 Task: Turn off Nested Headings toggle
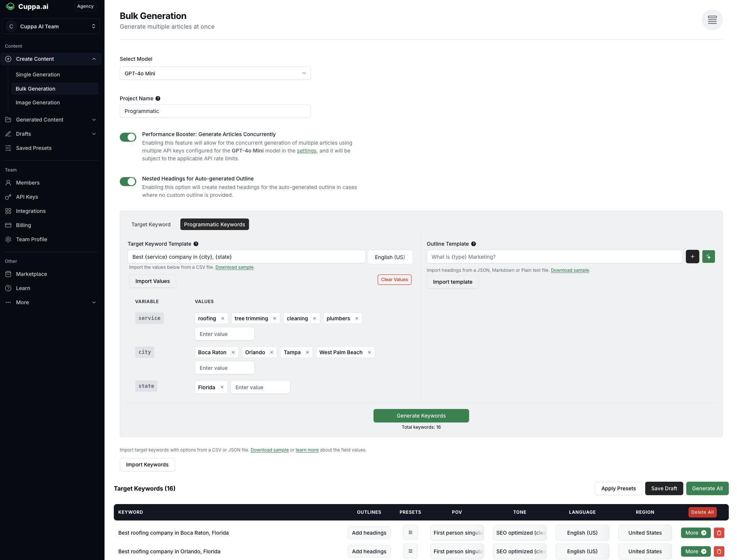point(128,182)
